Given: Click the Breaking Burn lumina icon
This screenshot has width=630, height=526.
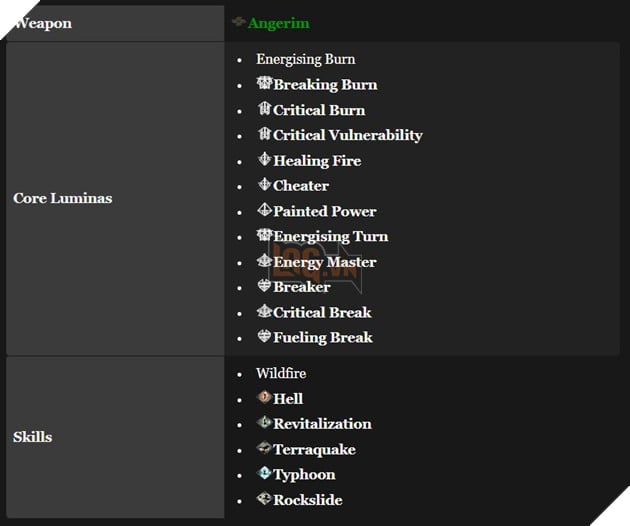Looking at the screenshot, I should click(264, 84).
